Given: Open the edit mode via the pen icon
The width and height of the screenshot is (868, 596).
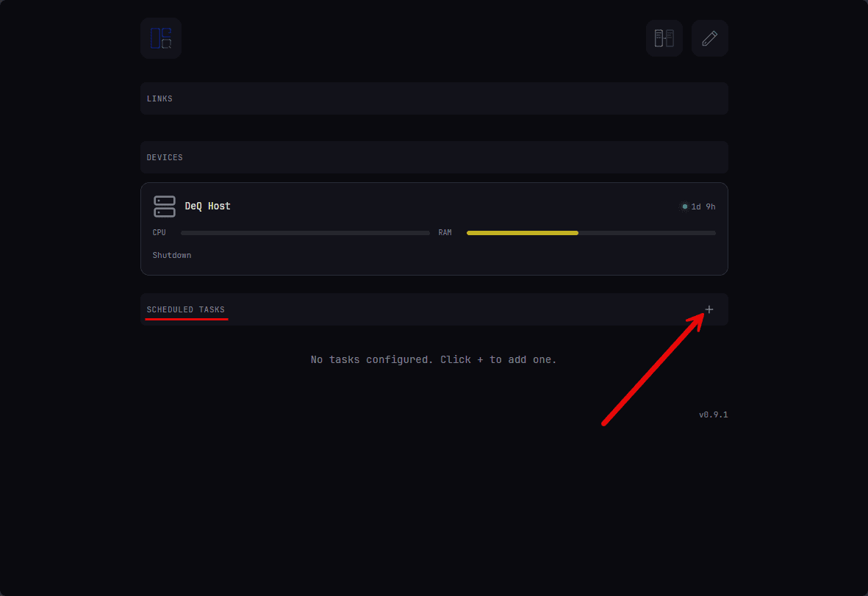Looking at the screenshot, I should 709,37.
